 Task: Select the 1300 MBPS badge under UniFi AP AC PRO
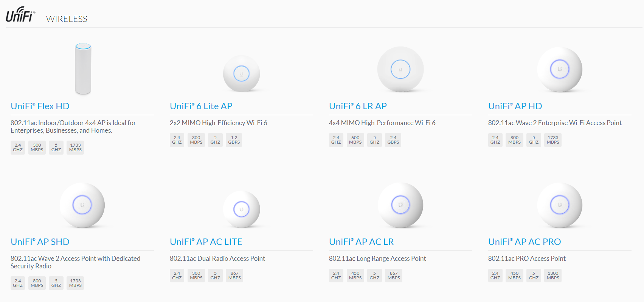[552, 275]
